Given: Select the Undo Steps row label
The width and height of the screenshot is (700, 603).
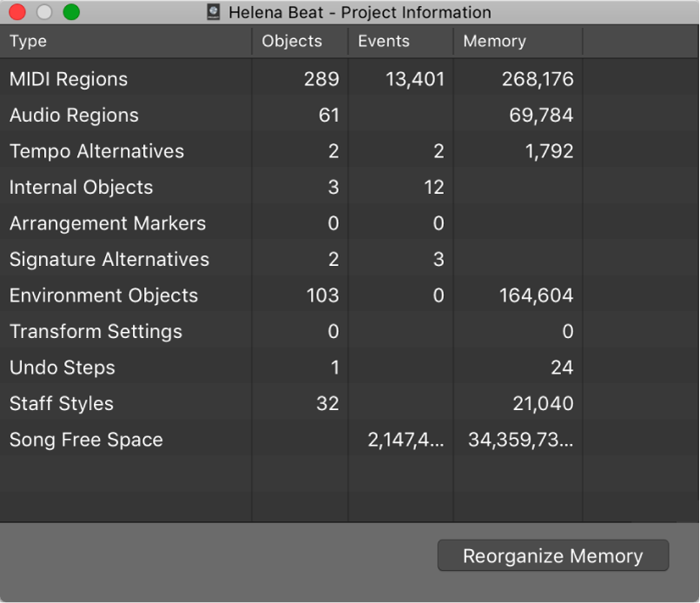Looking at the screenshot, I should (x=63, y=368).
